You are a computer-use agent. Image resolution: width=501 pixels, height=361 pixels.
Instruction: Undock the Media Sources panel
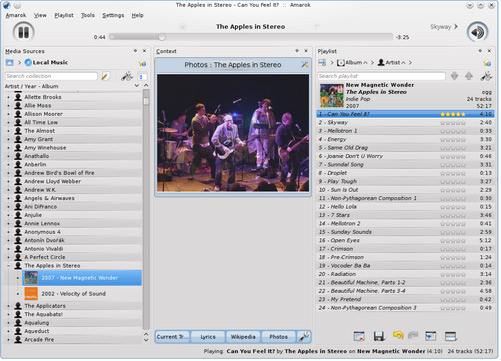tap(135, 51)
